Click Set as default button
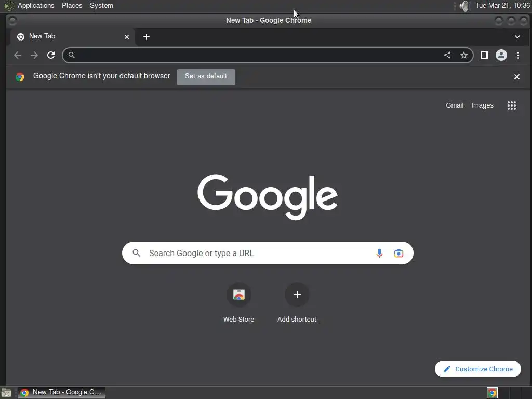 pyautogui.click(x=206, y=77)
